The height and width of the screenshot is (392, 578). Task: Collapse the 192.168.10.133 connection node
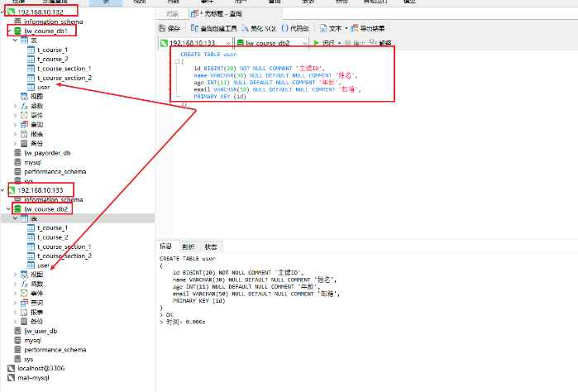pos(2,190)
